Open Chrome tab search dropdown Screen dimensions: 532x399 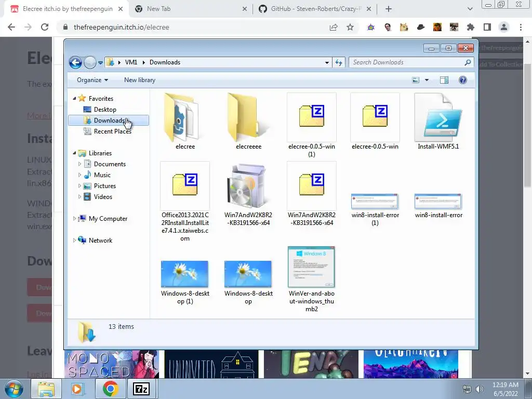click(470, 9)
